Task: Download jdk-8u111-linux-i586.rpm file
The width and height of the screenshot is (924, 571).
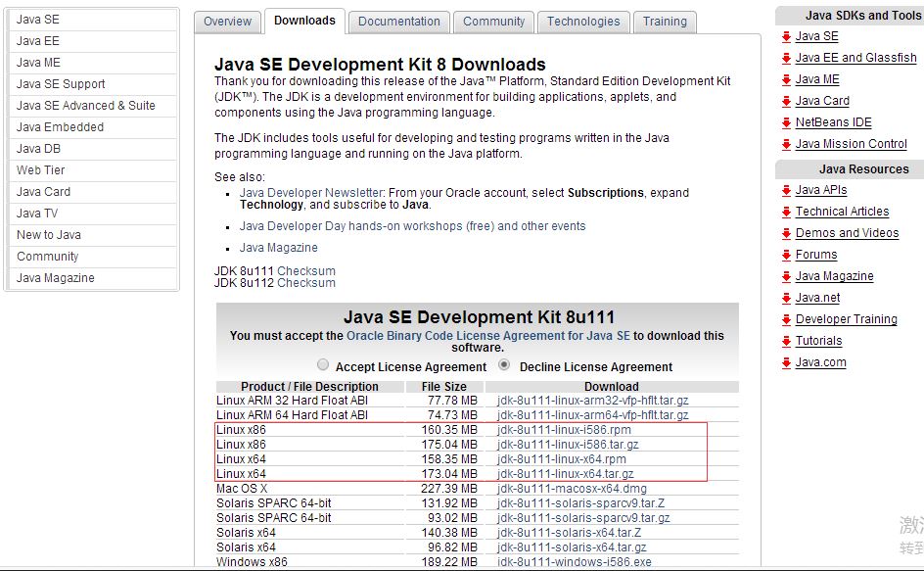Action: [564, 430]
